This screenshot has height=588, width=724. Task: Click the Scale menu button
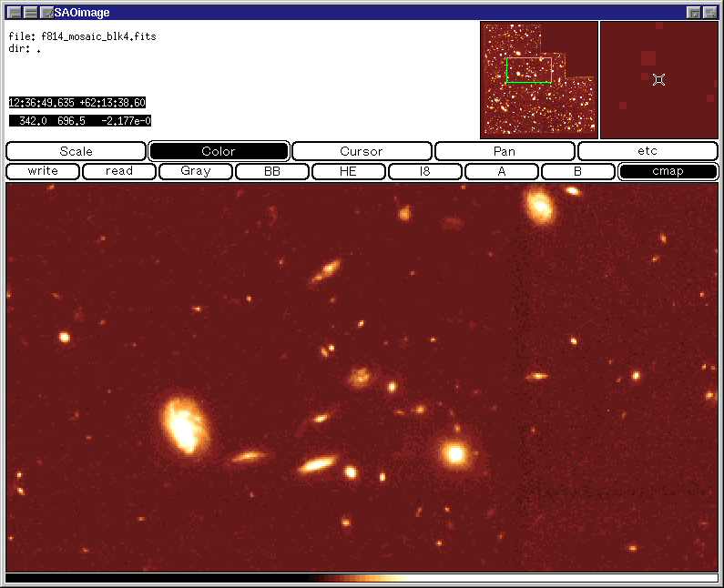tap(76, 151)
